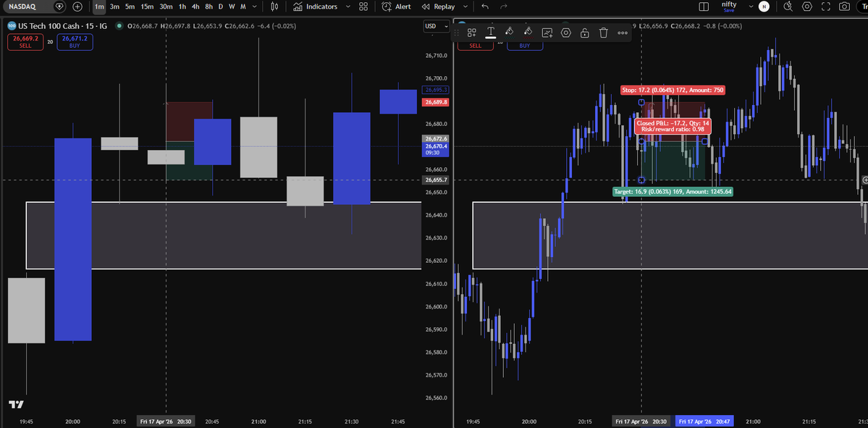This screenshot has height=428, width=868.
Task: Click the red SELL 26,669.2 button
Action: pyautogui.click(x=25, y=42)
